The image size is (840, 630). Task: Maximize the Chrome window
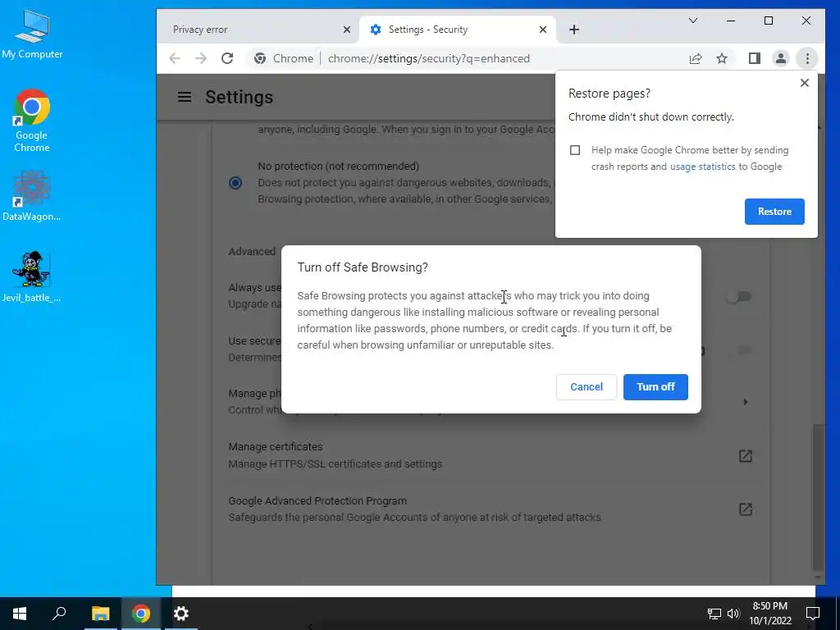[x=768, y=21]
